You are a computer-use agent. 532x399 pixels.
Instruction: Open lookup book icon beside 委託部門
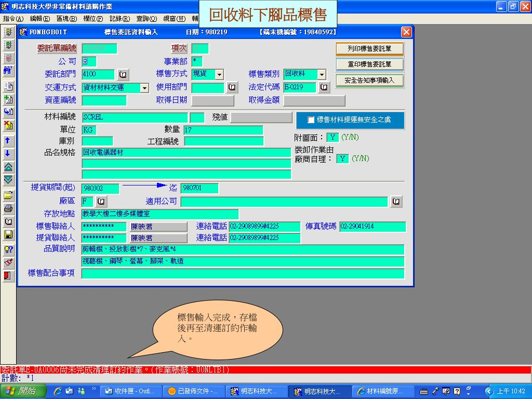[x=123, y=74]
